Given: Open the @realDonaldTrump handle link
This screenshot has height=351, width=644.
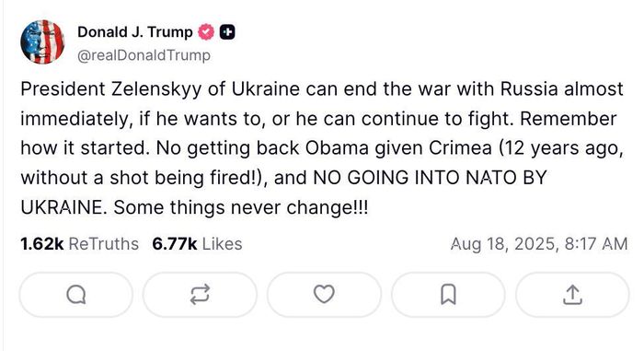Looking at the screenshot, I should 144,55.
